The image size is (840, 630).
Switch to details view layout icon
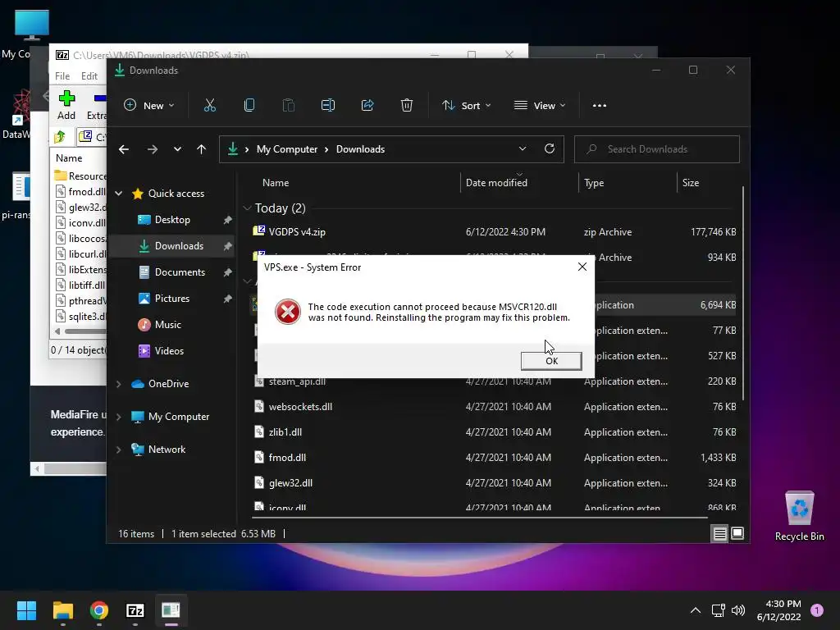point(720,533)
